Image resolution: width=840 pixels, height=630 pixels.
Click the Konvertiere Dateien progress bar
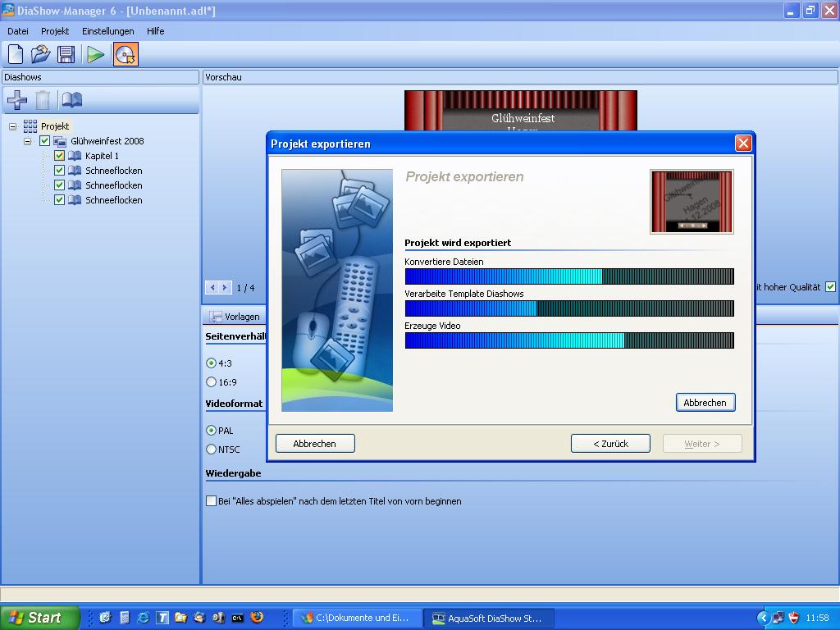click(569, 276)
